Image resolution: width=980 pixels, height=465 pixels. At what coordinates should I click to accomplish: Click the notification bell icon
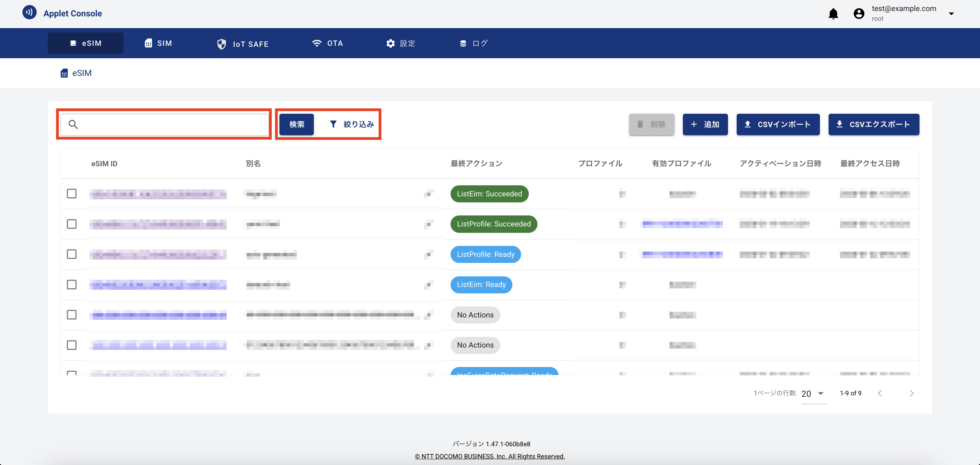pos(833,14)
